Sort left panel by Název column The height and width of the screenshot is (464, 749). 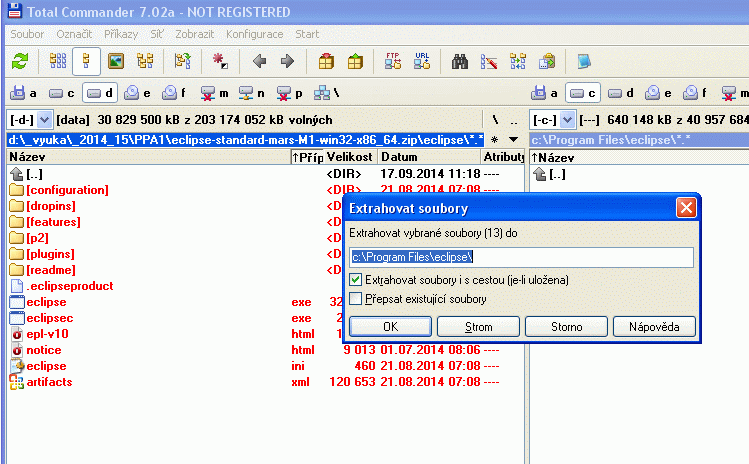point(149,157)
